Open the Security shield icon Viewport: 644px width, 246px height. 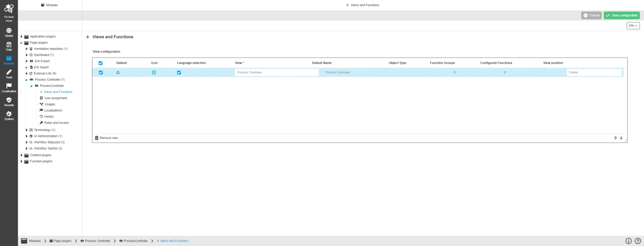9,100
